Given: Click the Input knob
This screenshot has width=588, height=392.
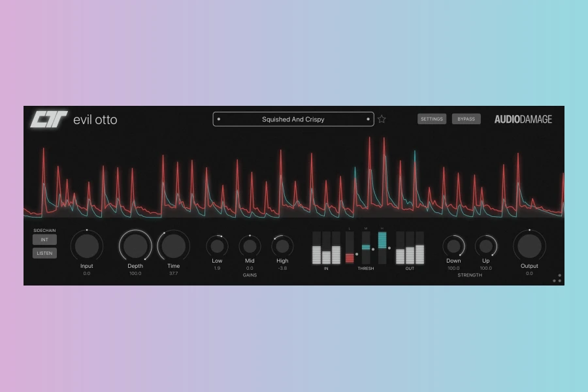Looking at the screenshot, I should click(x=87, y=246).
